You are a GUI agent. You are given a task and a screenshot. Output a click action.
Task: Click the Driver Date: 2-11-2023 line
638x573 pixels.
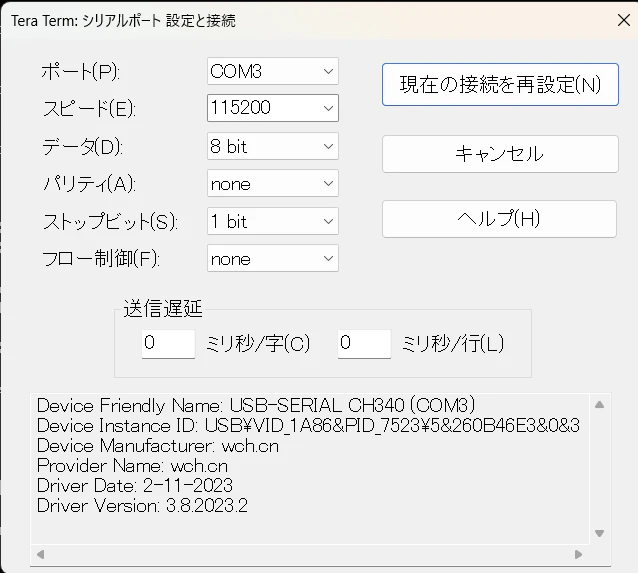[x=135, y=486]
